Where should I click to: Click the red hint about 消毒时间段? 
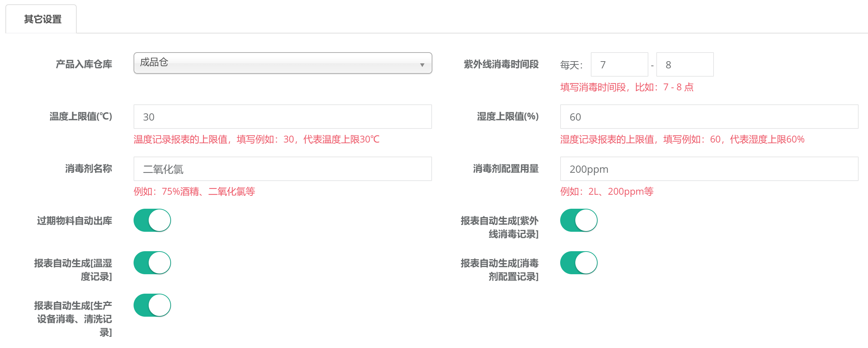point(626,87)
